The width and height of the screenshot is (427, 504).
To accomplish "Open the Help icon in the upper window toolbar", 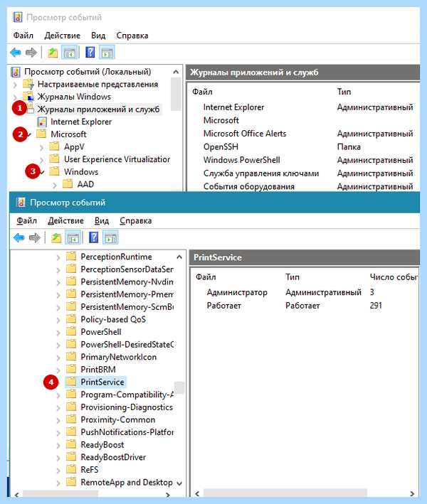I will pos(90,52).
